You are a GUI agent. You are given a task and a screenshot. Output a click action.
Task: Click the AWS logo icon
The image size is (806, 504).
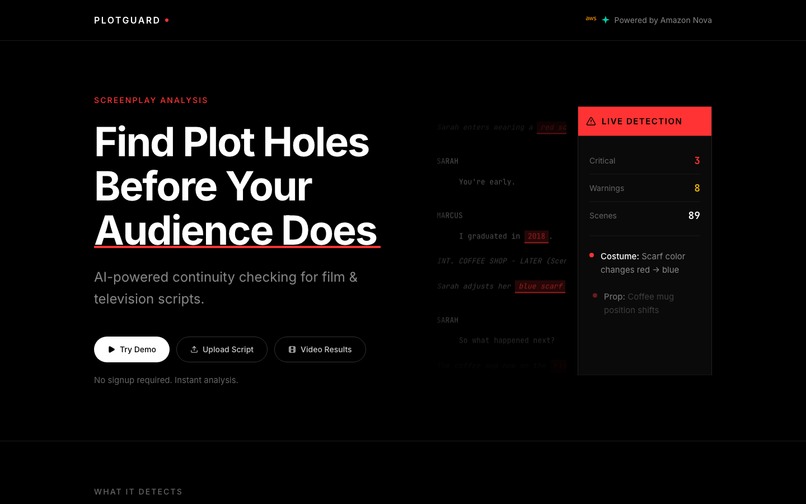click(x=591, y=19)
